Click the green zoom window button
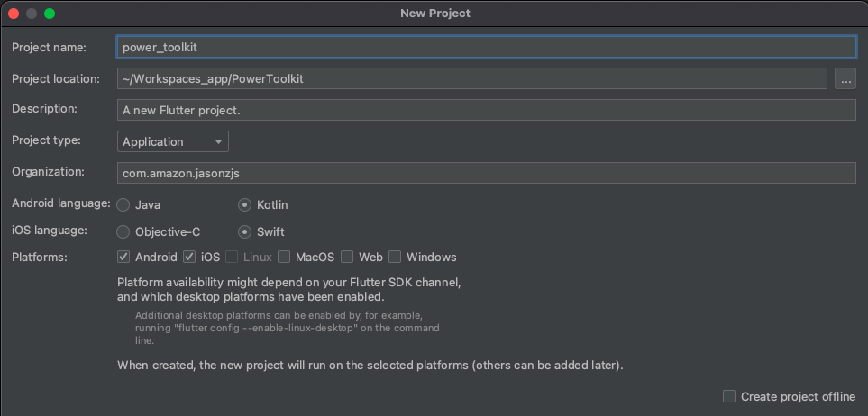 click(50, 14)
